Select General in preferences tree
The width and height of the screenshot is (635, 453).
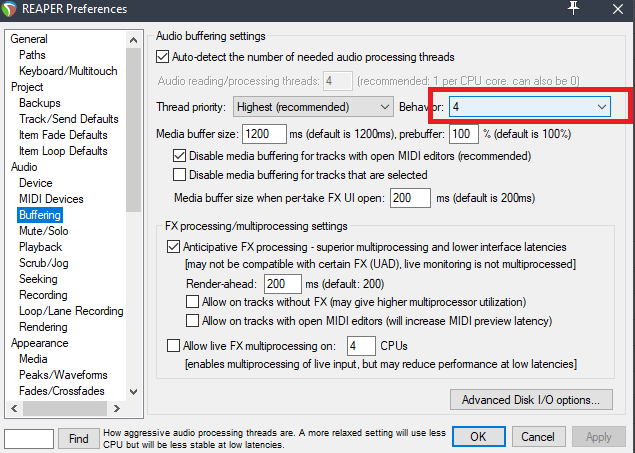click(x=29, y=39)
